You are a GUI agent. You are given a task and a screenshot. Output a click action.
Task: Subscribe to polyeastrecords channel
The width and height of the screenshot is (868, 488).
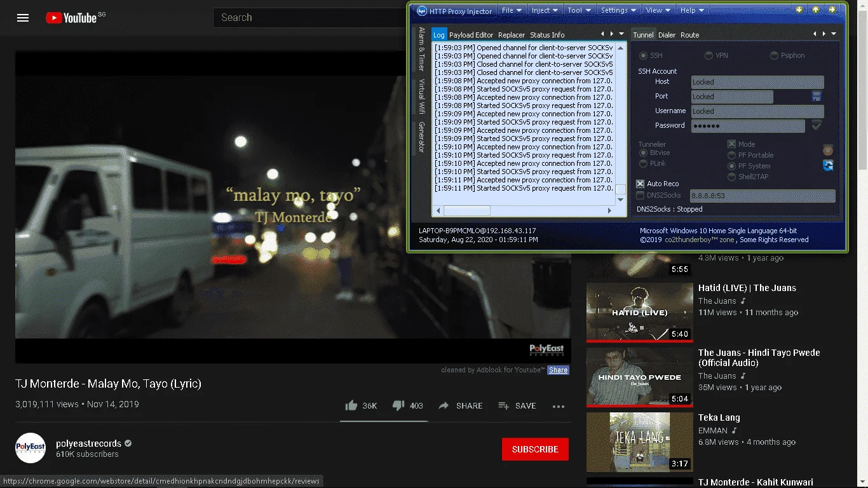point(535,449)
